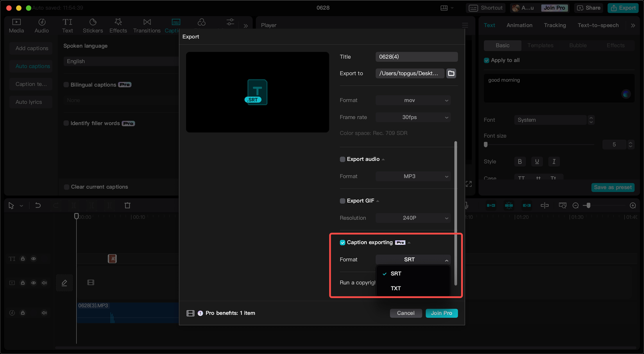Viewport: 644px width, 354px height.
Task: Mute the audio track speaker icon
Action: [x=44, y=313]
